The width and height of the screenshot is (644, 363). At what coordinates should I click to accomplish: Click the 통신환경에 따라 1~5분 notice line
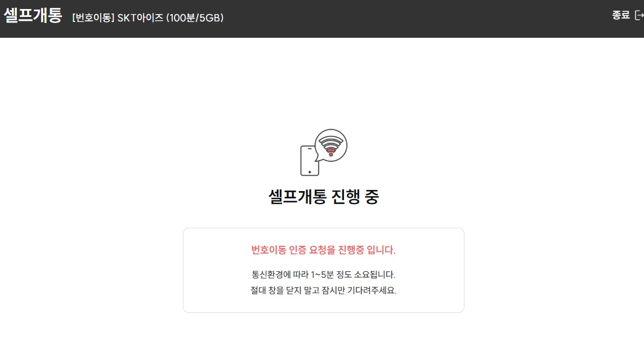point(323,275)
